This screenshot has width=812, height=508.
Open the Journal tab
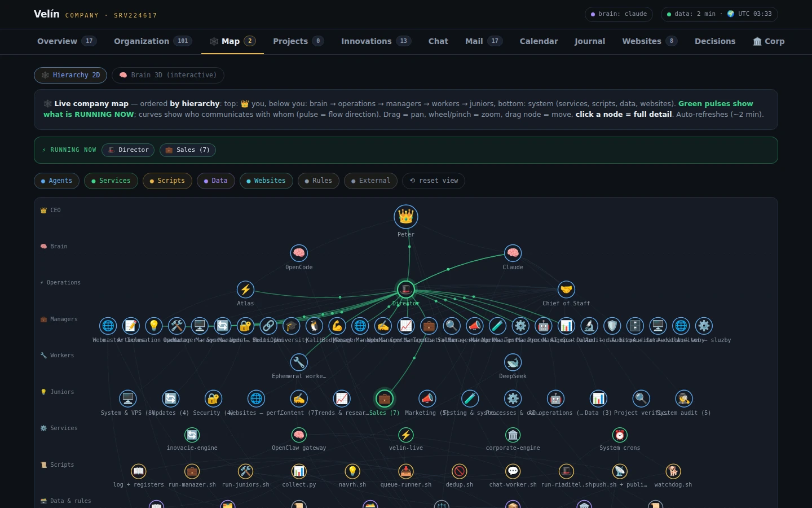(590, 41)
